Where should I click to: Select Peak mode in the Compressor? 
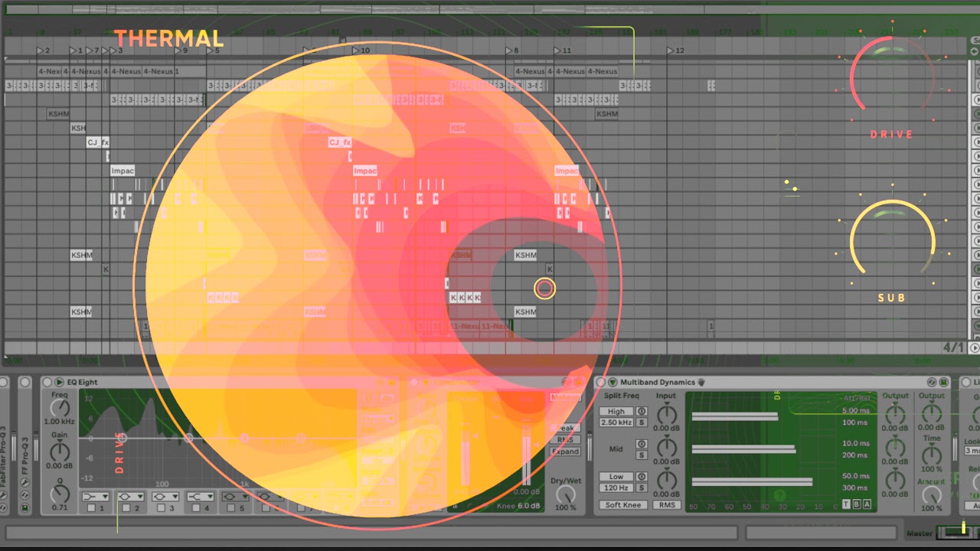pos(565,429)
